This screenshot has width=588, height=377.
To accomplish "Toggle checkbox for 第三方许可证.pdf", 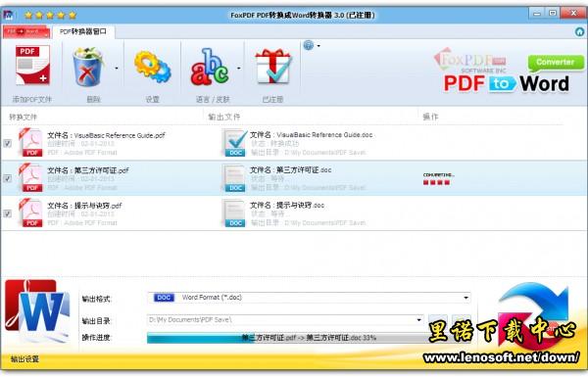I will (8, 178).
